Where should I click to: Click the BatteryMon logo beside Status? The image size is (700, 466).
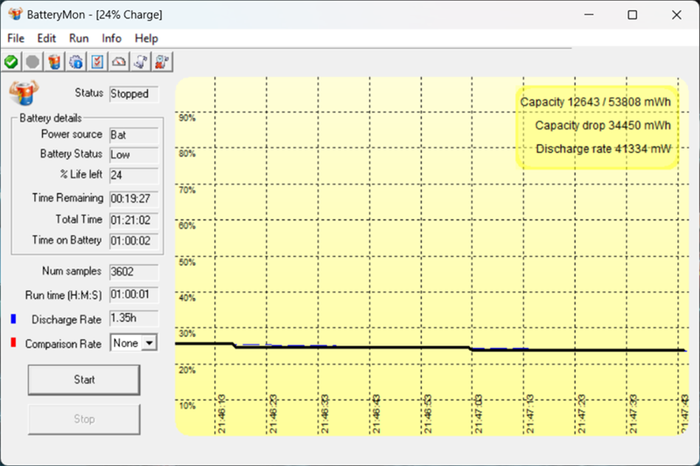pyautogui.click(x=21, y=94)
